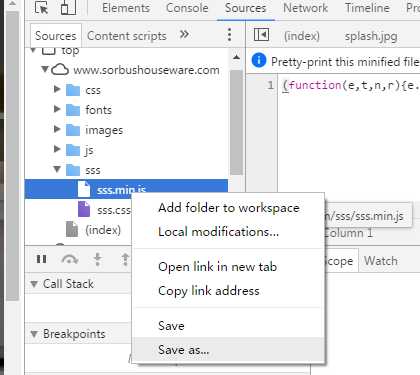Click line number 1 gutter
The width and height of the screenshot is (420, 375).
[270, 85]
